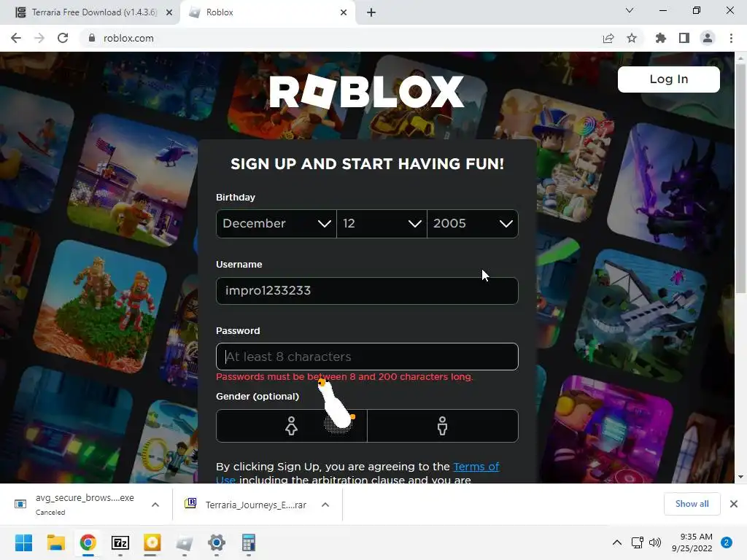This screenshot has height=560, width=747.
Task: Open the Roblox app icon in taskbar
Action: point(185,542)
